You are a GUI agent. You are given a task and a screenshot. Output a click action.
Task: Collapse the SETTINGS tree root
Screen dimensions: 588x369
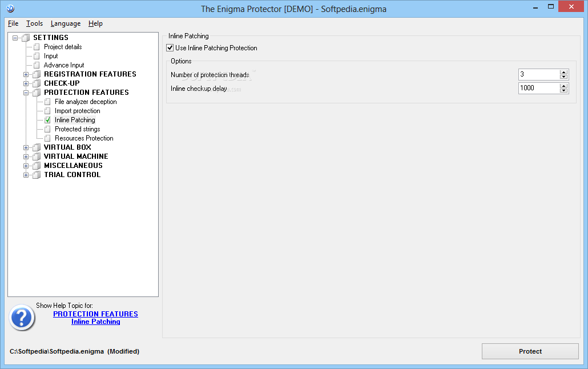tap(15, 38)
